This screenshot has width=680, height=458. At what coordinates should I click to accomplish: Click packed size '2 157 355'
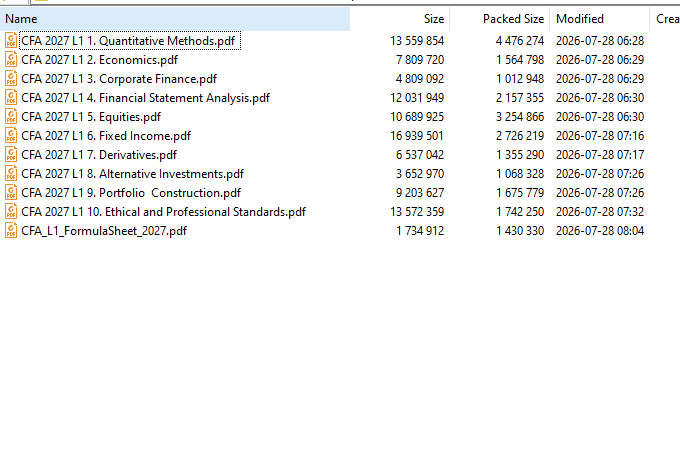pos(520,98)
